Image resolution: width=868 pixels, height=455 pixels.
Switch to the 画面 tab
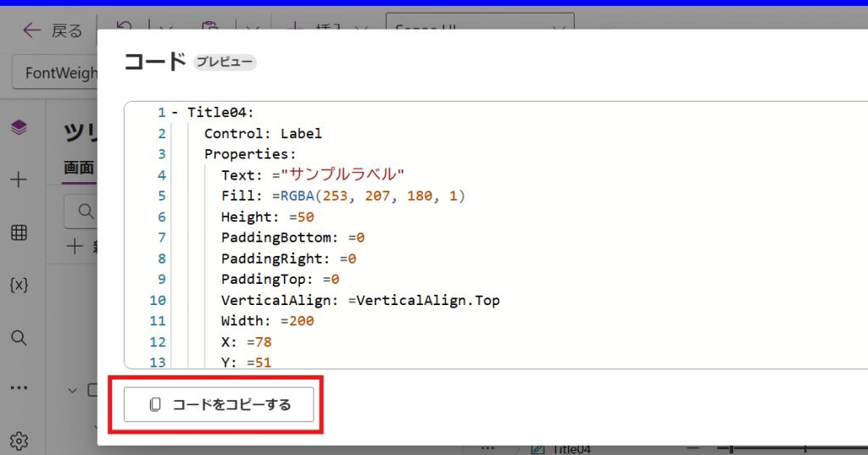(79, 168)
